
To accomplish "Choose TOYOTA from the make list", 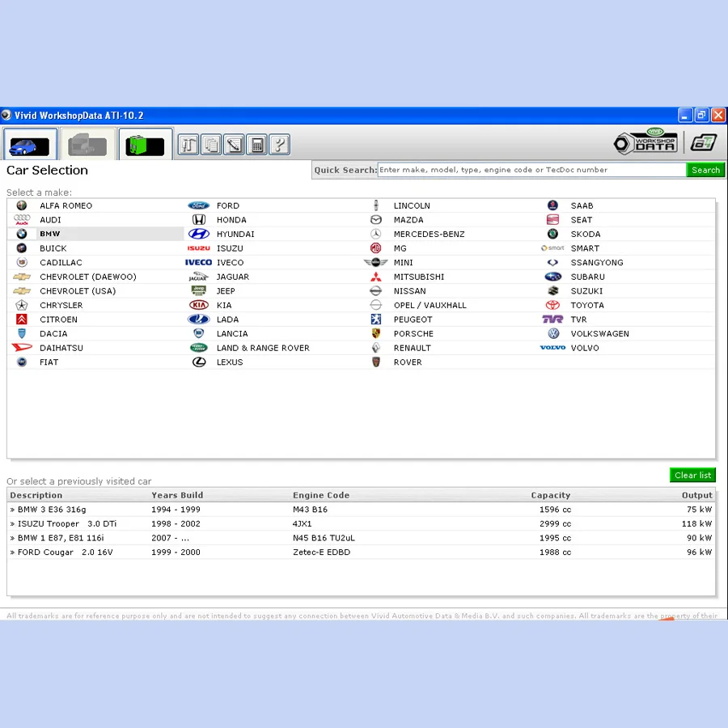I will click(x=587, y=305).
